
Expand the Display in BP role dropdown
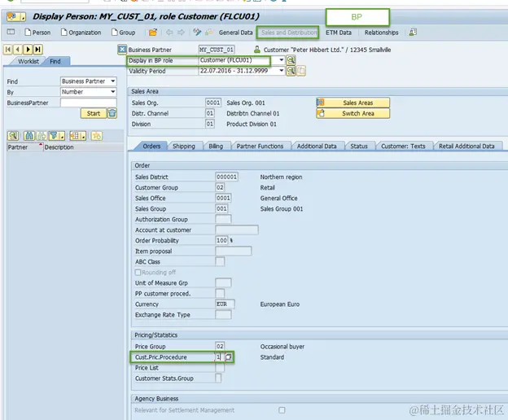[281, 60]
